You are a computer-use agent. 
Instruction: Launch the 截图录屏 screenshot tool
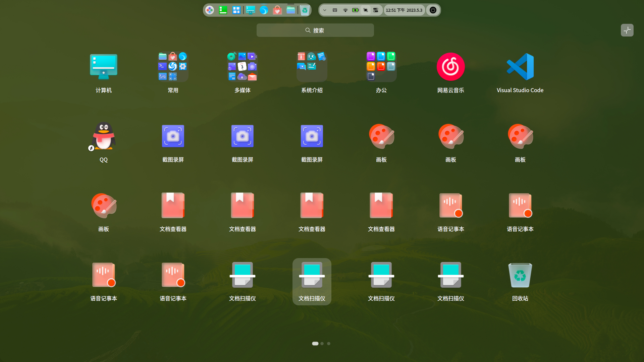click(x=173, y=136)
